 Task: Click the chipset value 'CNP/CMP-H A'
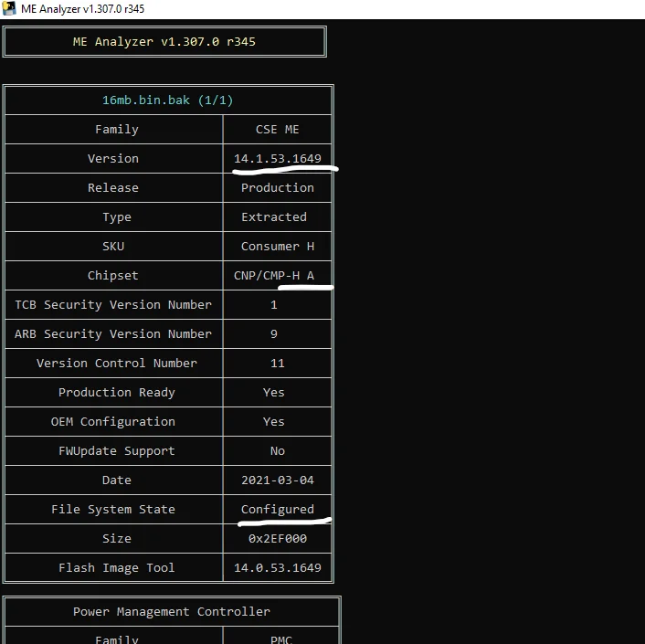pyautogui.click(x=274, y=276)
